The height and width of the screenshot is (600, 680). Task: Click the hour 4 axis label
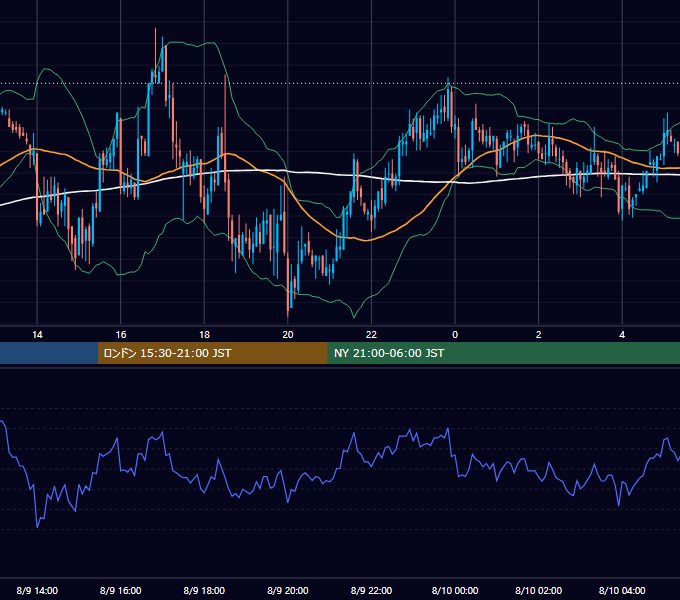coord(622,335)
